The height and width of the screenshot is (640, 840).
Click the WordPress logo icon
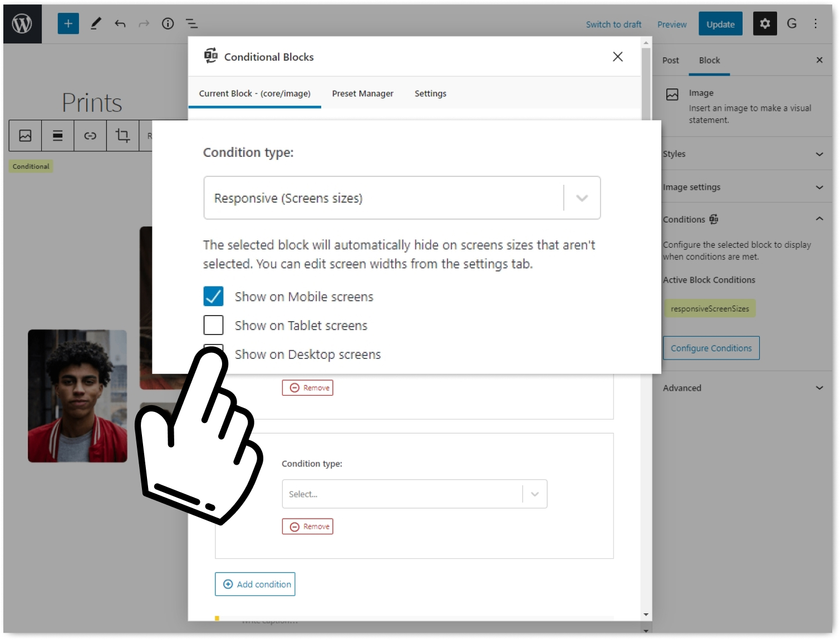22,24
